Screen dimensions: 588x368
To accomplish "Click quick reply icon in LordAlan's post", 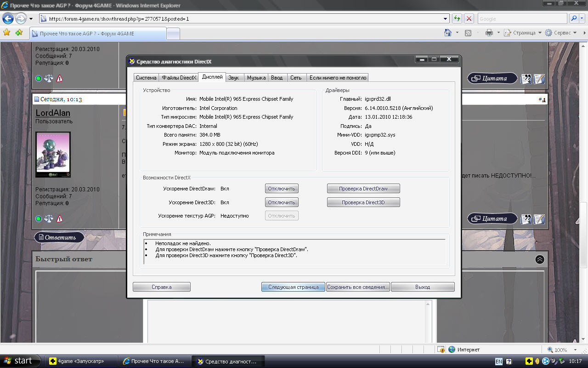I will pos(539,219).
